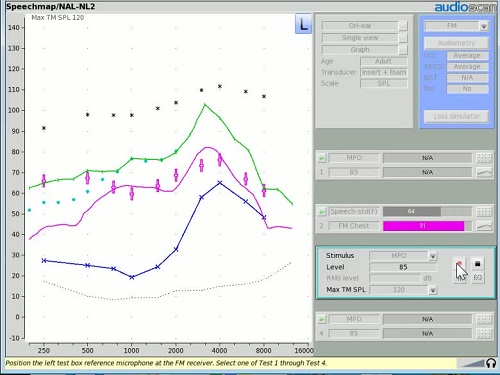Click the Test 1 level 85 field
The width and height of the screenshot is (500, 375).
(354, 172)
